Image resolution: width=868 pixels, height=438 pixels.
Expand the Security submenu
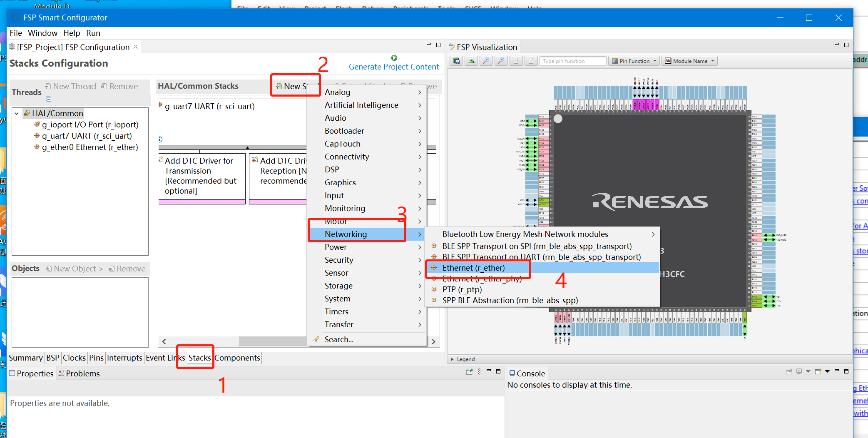(x=420, y=260)
